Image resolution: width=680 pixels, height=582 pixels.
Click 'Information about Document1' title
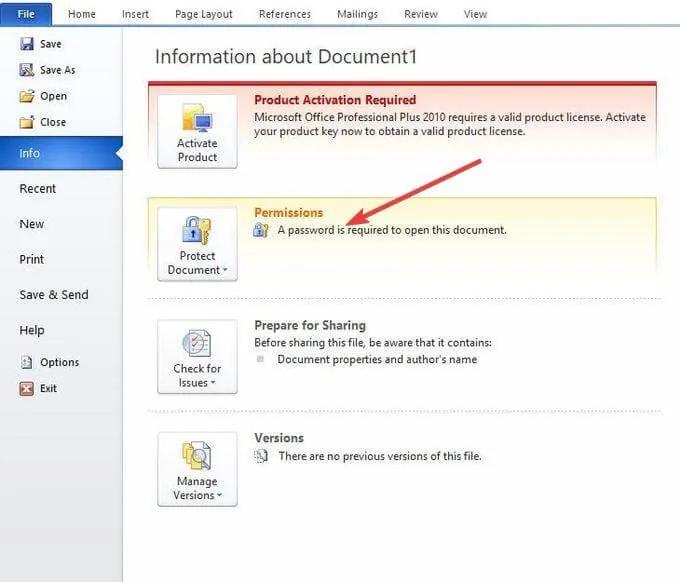point(286,56)
